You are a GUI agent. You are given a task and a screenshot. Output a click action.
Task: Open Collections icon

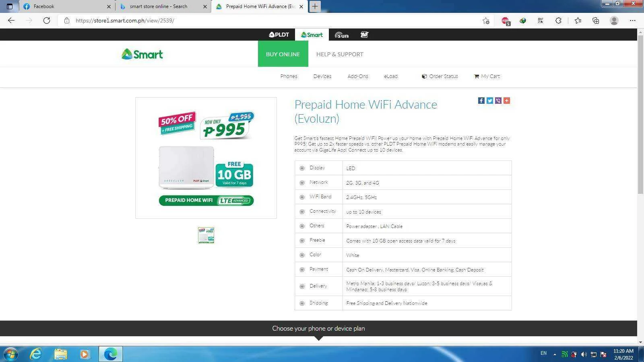click(x=596, y=21)
